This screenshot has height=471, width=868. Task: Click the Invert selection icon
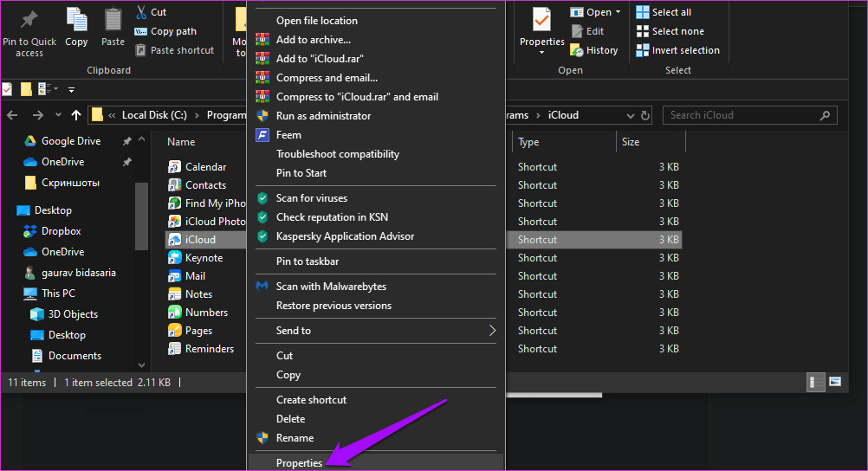642,50
